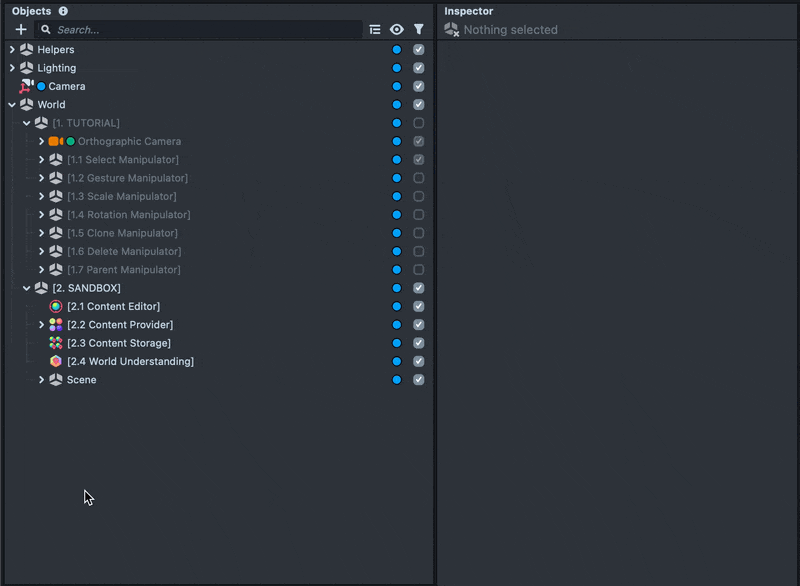Collapse the [2. SANDBOX] group
800x586 pixels.
coord(27,288)
